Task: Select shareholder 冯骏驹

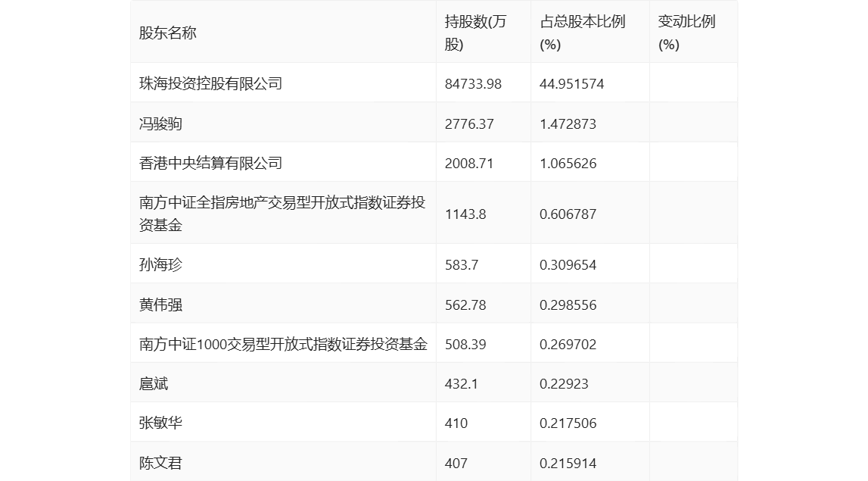Action: click(160, 123)
